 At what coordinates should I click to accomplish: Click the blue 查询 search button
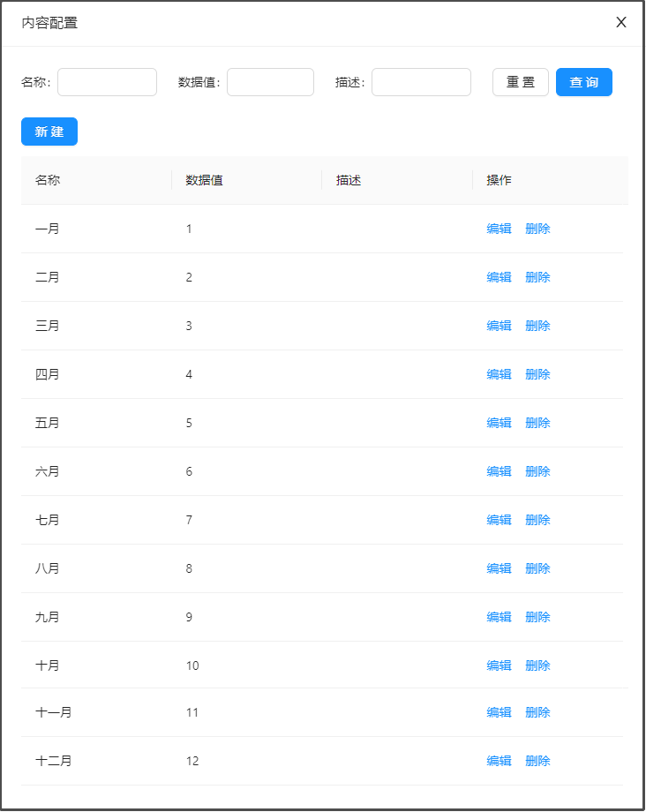(x=583, y=82)
